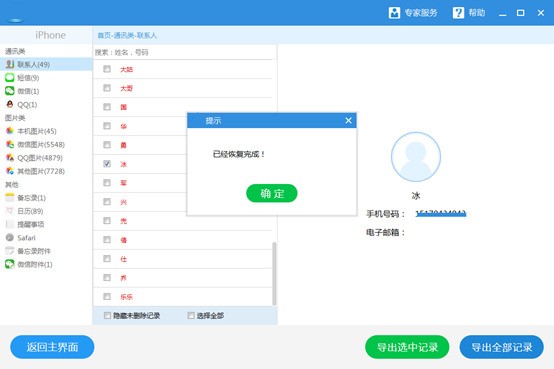This screenshot has width=554, height=369.
Task: Click the 电子邮箱 label
Action: tap(385, 233)
